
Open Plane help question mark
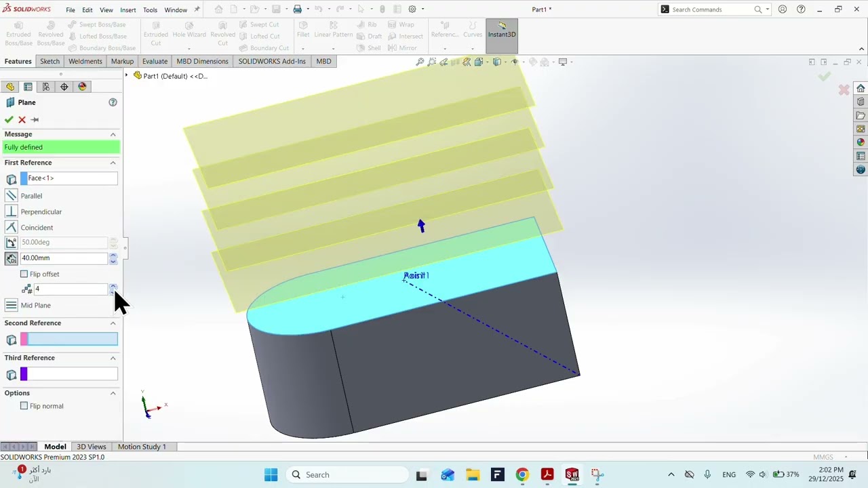pyautogui.click(x=113, y=102)
